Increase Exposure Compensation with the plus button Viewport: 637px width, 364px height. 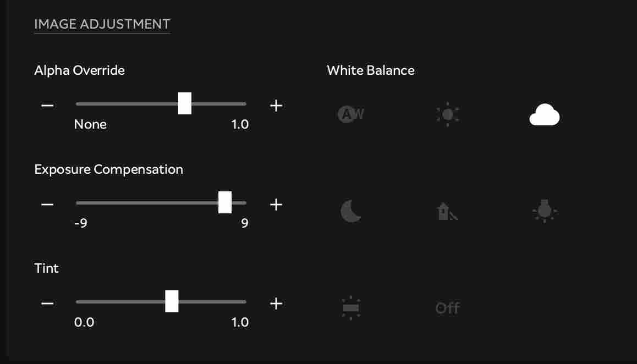click(276, 204)
